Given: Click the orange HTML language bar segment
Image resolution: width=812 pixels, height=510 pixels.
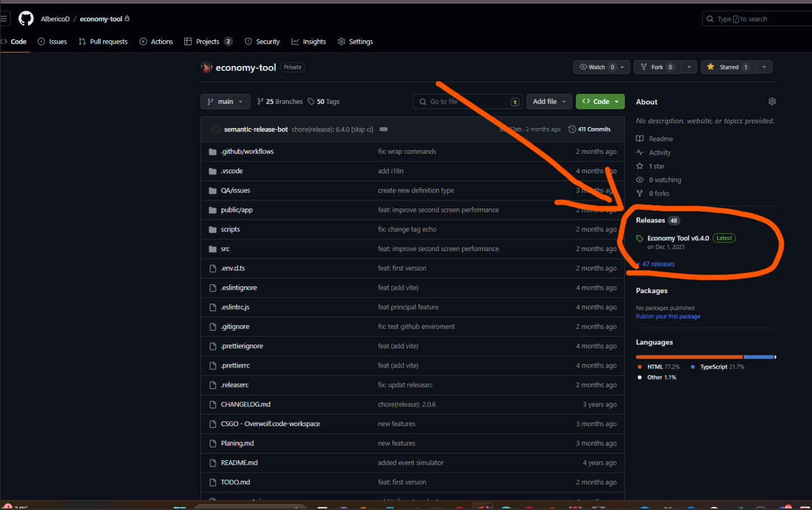Looking at the screenshot, I should [x=689, y=357].
